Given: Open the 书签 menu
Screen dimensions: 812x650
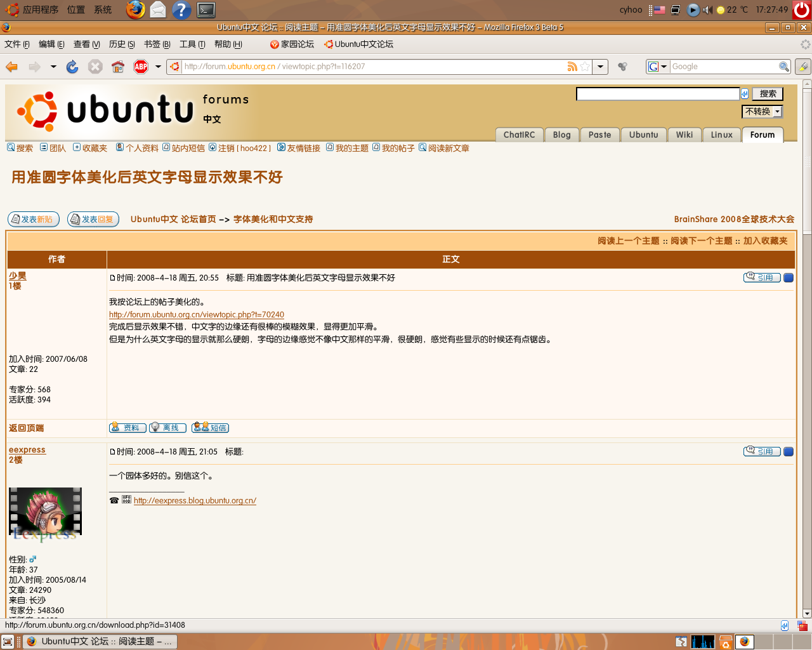Looking at the screenshot, I should [157, 44].
